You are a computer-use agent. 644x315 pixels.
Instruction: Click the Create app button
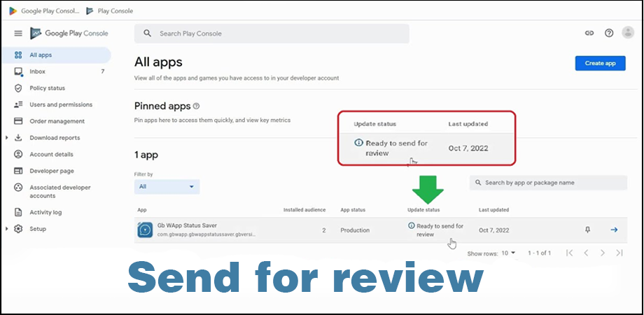pyautogui.click(x=600, y=63)
